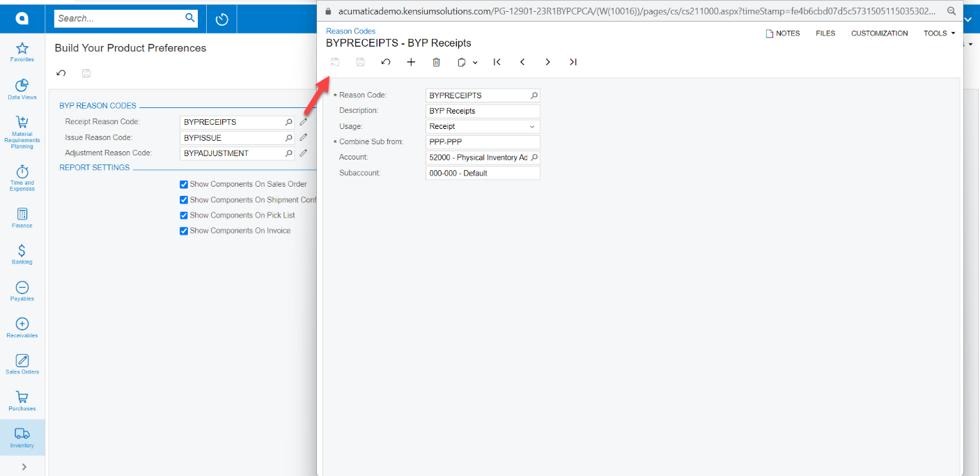Select the Sales Orders sidebar icon
This screenshot has width=980, height=476.
tap(22, 363)
